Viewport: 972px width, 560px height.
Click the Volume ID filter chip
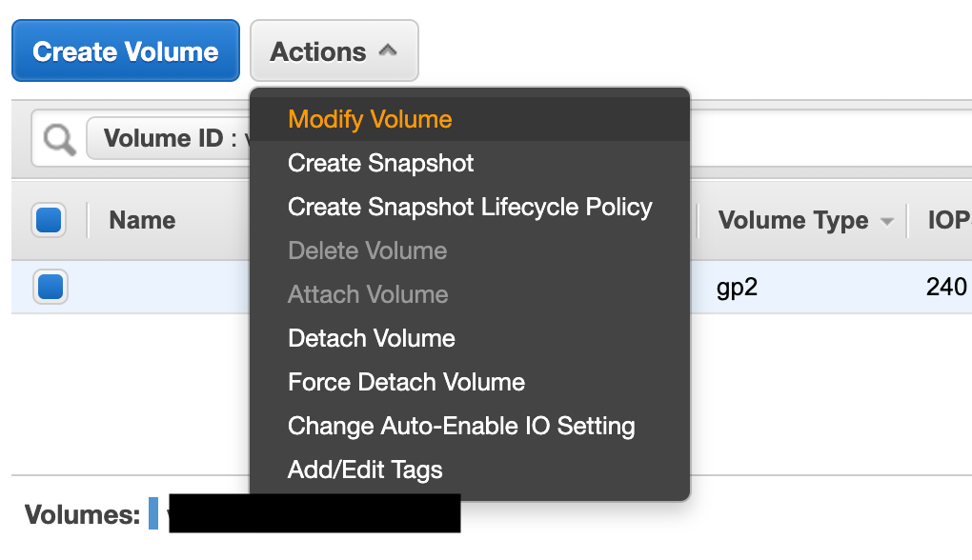pos(169,138)
